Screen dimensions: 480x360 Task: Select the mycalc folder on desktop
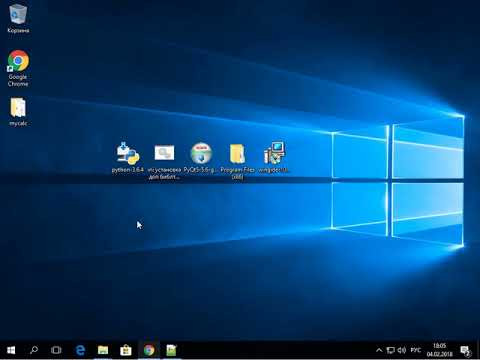18,112
